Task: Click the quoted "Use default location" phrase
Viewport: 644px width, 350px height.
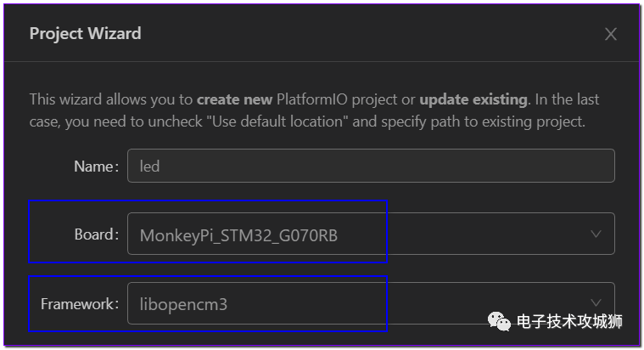Action: (x=277, y=121)
